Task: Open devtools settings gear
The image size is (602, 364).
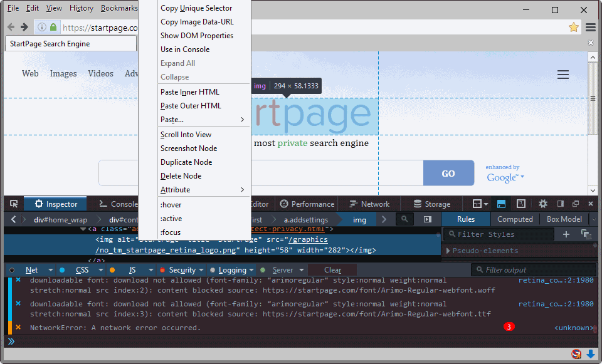Action: tap(543, 204)
